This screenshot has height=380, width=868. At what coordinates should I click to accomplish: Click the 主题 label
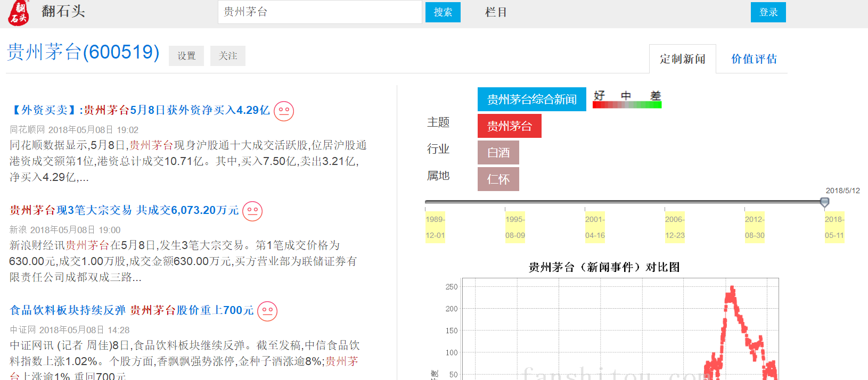click(438, 122)
